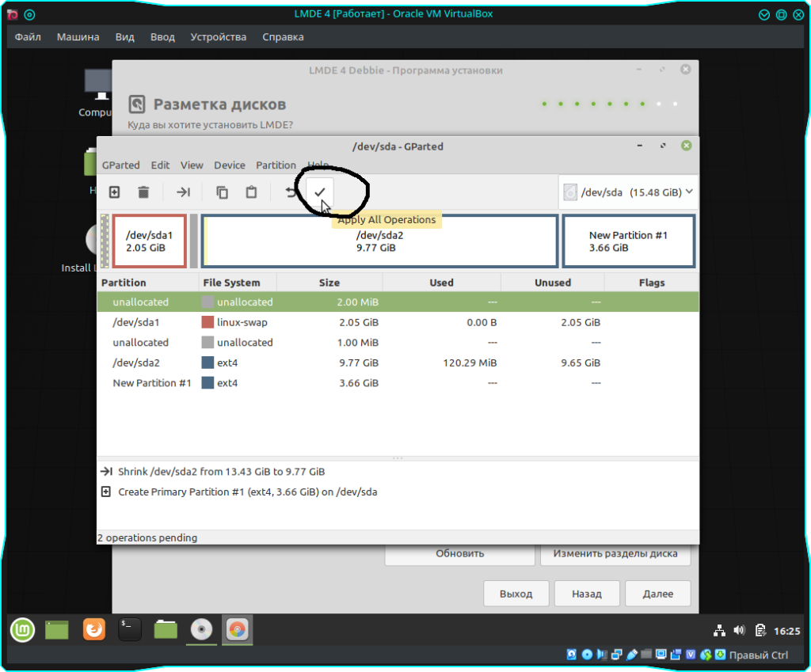Delete the selected partition via trash icon

tap(143, 192)
